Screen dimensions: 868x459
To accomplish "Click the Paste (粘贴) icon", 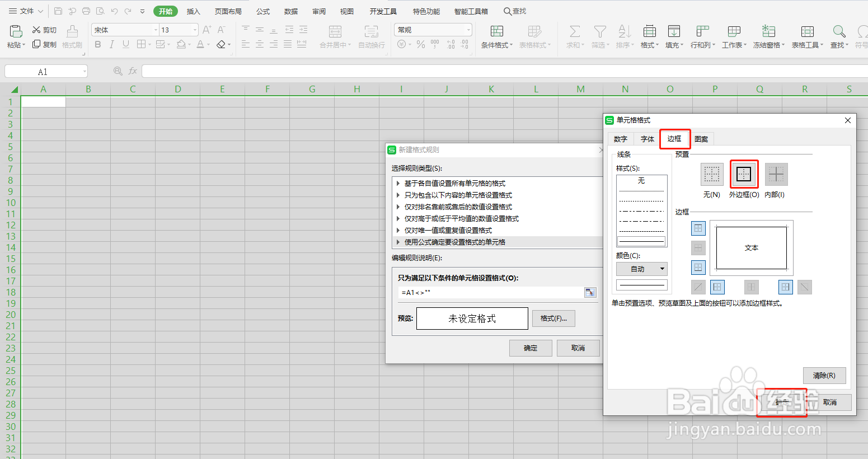I will pos(16,31).
